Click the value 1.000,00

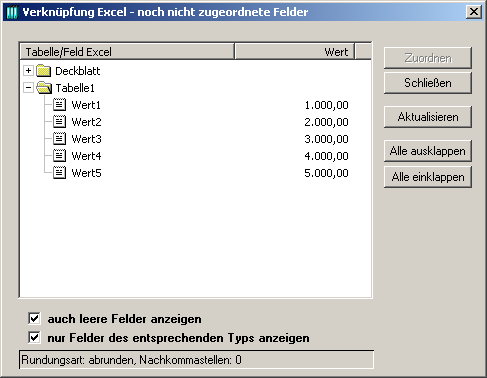click(x=326, y=105)
